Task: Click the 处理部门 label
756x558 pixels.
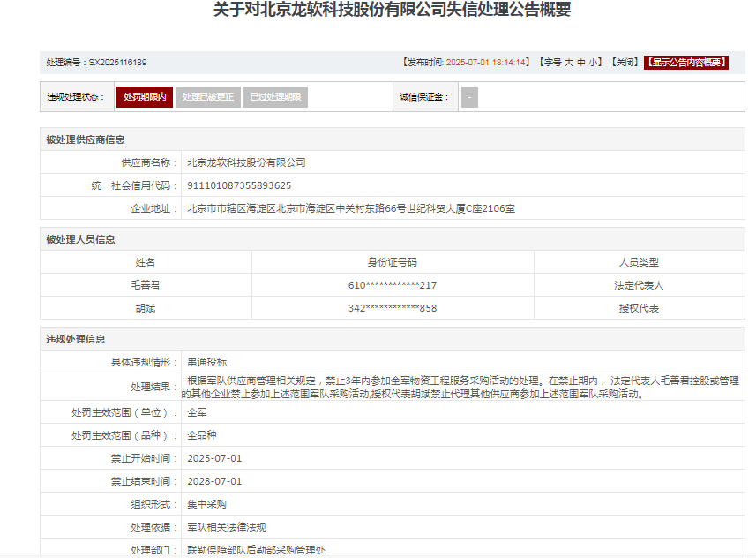Action: [153, 550]
